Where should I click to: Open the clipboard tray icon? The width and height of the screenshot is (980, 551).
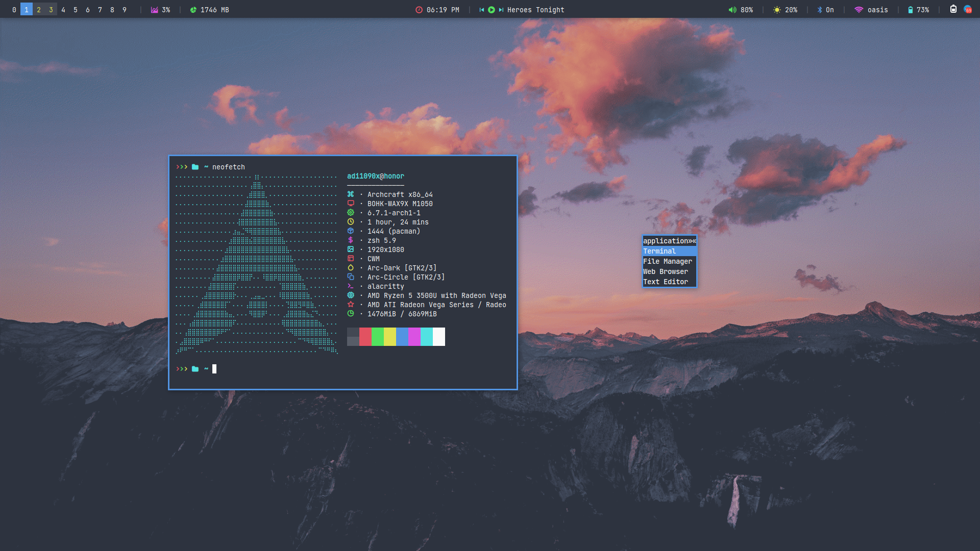[x=953, y=9]
